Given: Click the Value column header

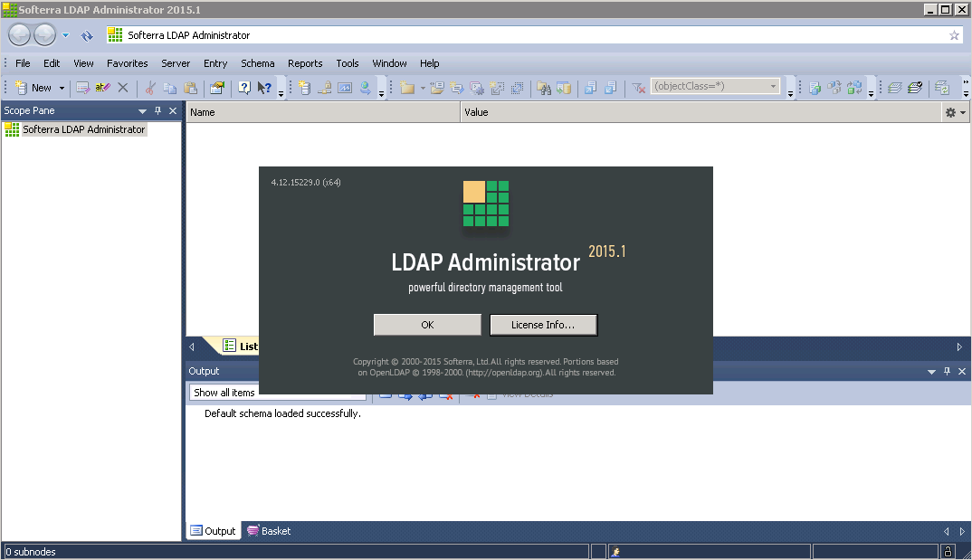Looking at the screenshot, I should (x=701, y=112).
